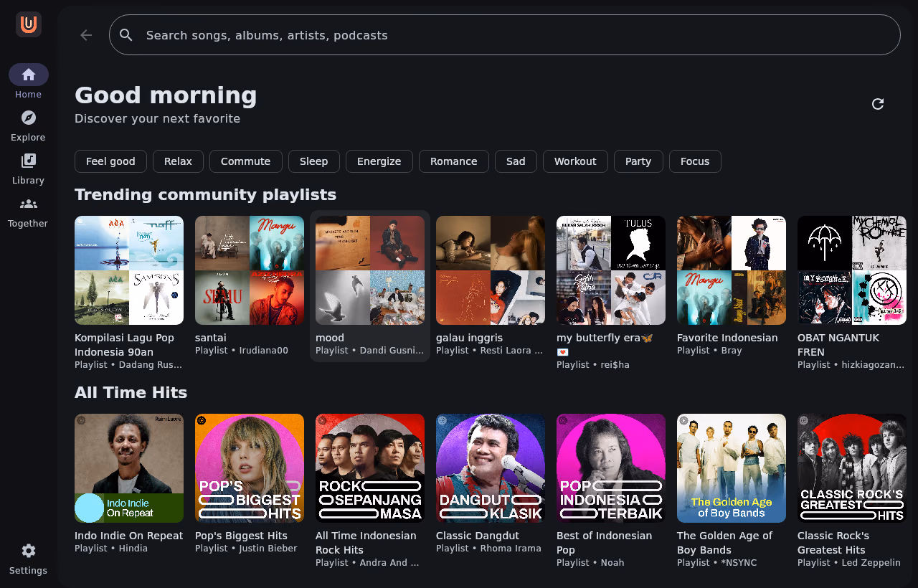Viewport: 918px width, 588px height.
Task: Click the 'Playlist • Justin Bieber' subtitle
Action: point(246,549)
